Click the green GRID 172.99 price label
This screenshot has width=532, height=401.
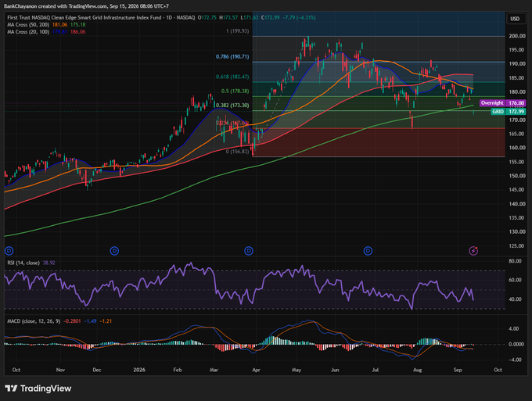(509, 112)
